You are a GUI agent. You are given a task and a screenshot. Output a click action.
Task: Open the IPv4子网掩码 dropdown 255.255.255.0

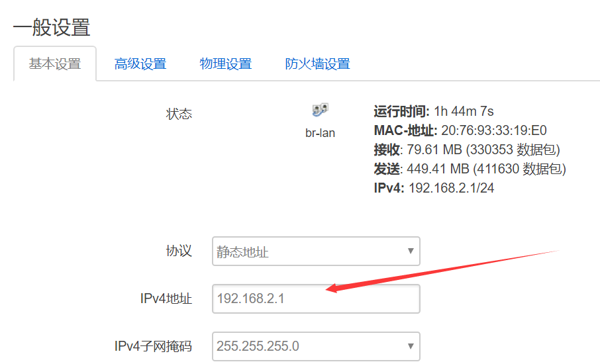(x=316, y=346)
